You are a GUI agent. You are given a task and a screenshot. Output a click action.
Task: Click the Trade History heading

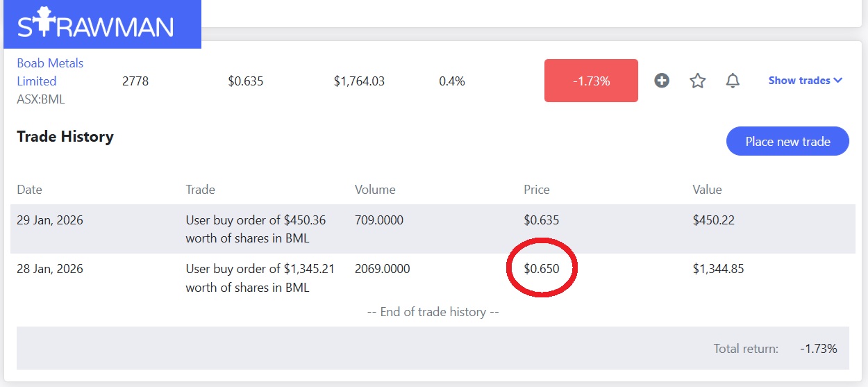(65, 137)
